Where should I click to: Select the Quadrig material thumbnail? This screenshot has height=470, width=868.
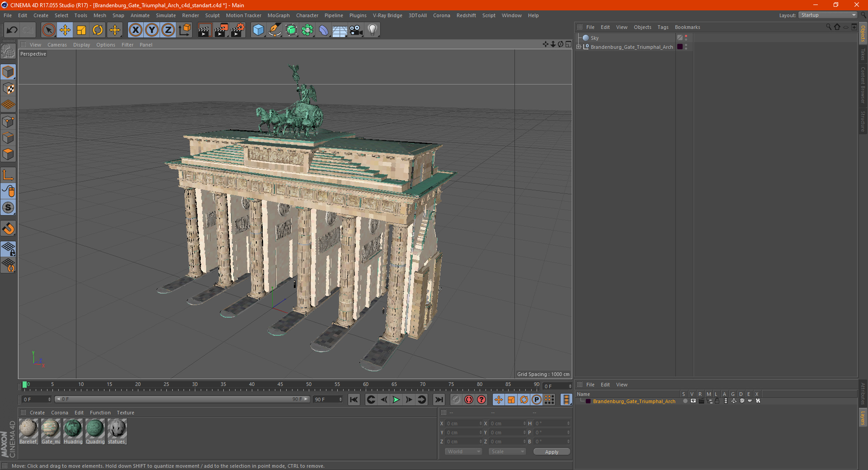[x=95, y=432]
